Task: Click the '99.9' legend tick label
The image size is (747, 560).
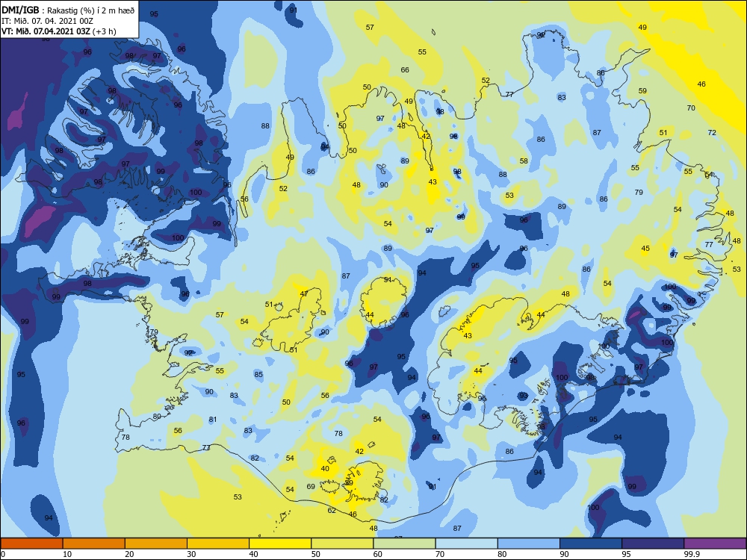Action: (x=691, y=554)
